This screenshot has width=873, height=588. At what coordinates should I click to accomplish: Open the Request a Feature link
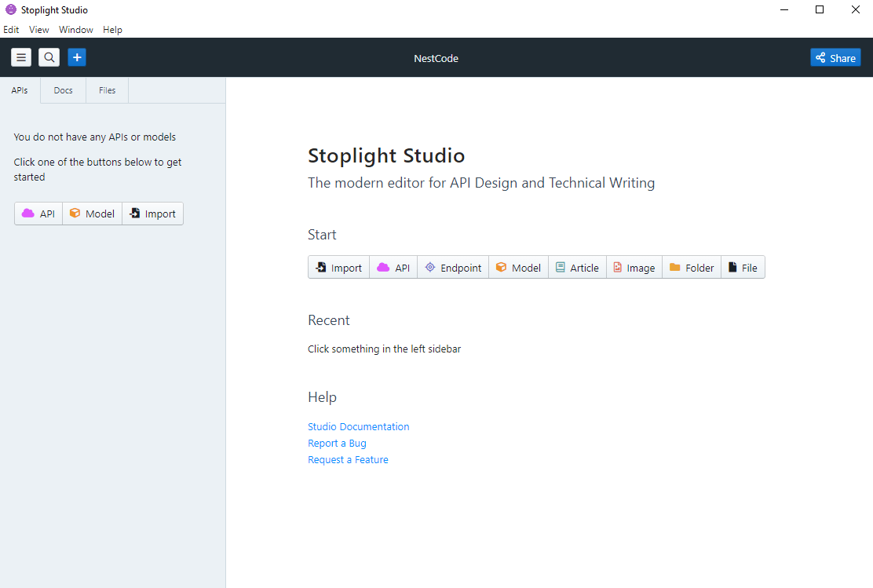[x=348, y=460]
